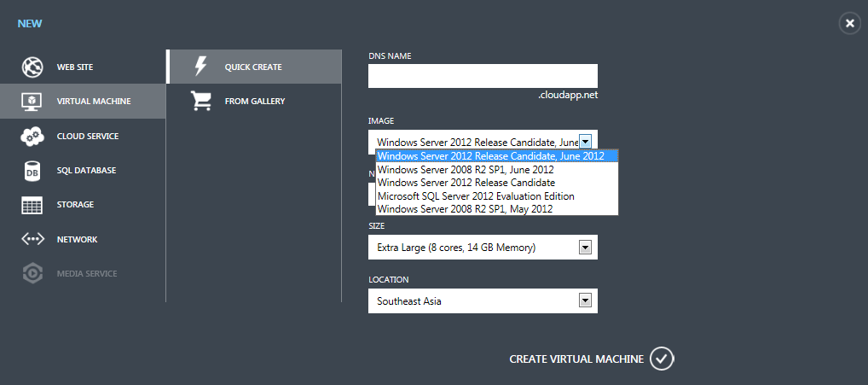The width and height of the screenshot is (868, 385).
Task: Click the Extra Large size value text
Action: pyautogui.click(x=456, y=248)
